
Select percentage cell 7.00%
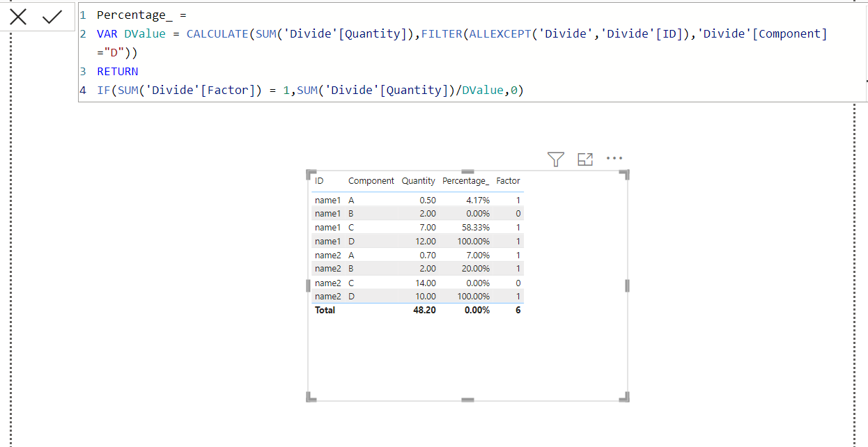478,256
